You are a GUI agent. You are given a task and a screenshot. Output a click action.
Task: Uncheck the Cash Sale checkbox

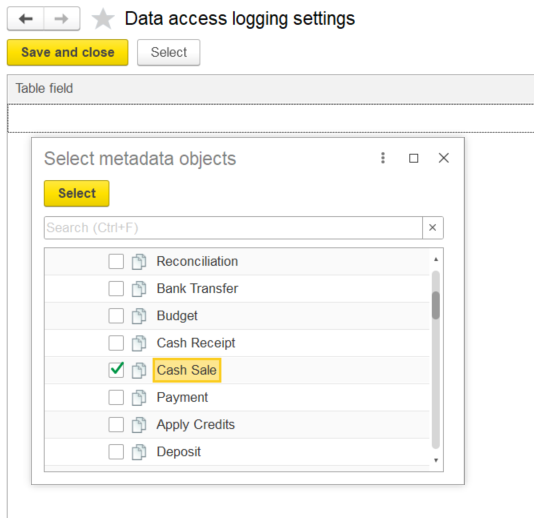pos(116,370)
